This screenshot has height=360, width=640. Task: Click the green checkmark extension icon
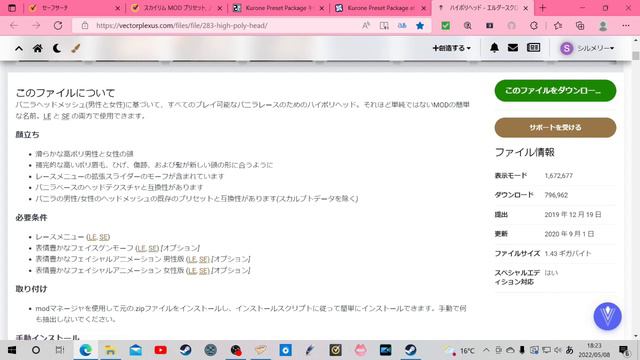tap(446, 25)
